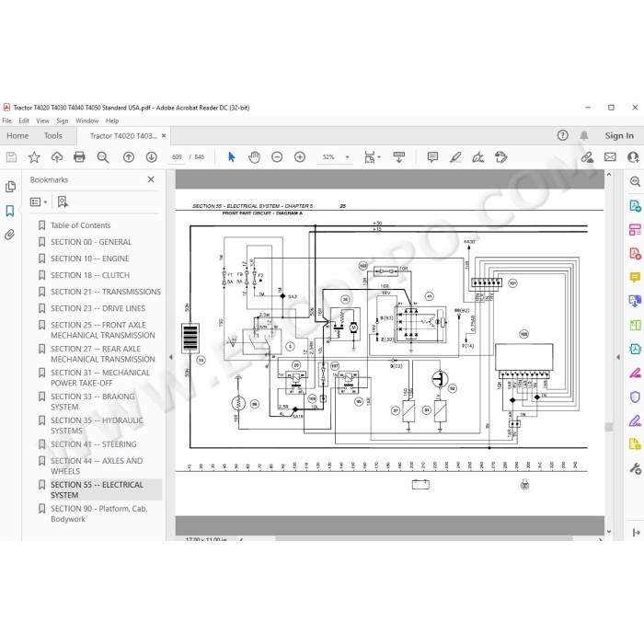Select the Highlight text pen tool
This screenshot has width=644, height=644.
pyautogui.click(x=455, y=157)
